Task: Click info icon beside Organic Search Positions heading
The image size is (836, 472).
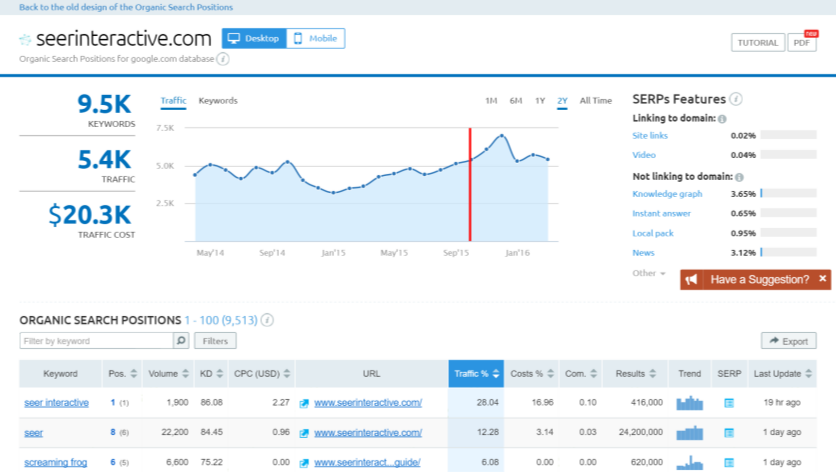Action: coord(267,321)
